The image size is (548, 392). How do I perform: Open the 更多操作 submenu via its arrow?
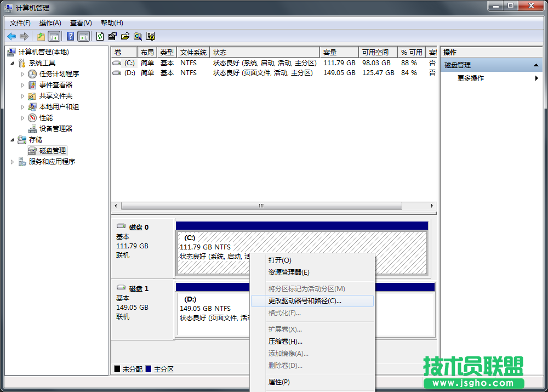point(537,78)
